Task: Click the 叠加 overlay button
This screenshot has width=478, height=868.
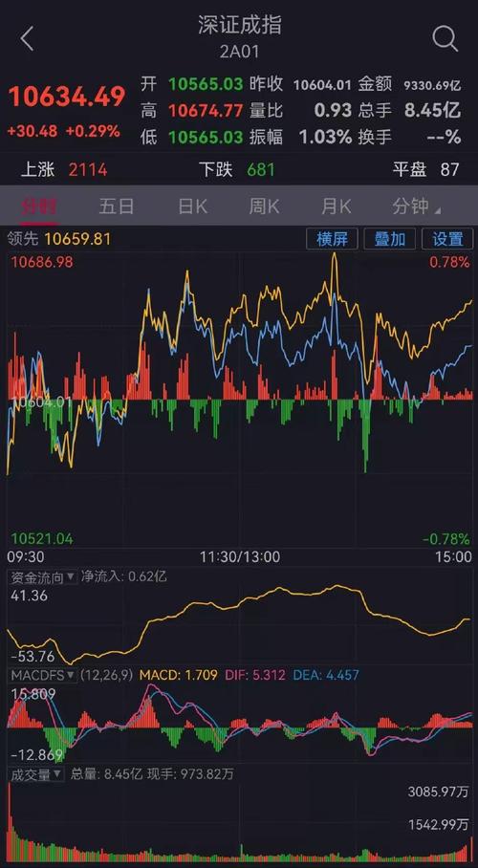Action: (390, 239)
